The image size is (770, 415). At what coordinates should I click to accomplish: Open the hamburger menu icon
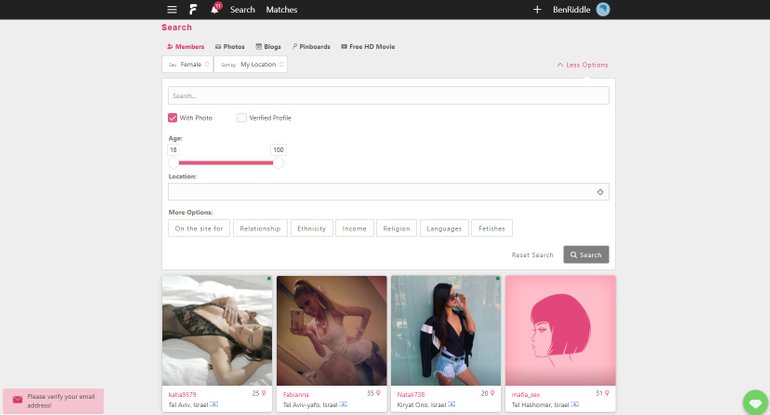(172, 9)
